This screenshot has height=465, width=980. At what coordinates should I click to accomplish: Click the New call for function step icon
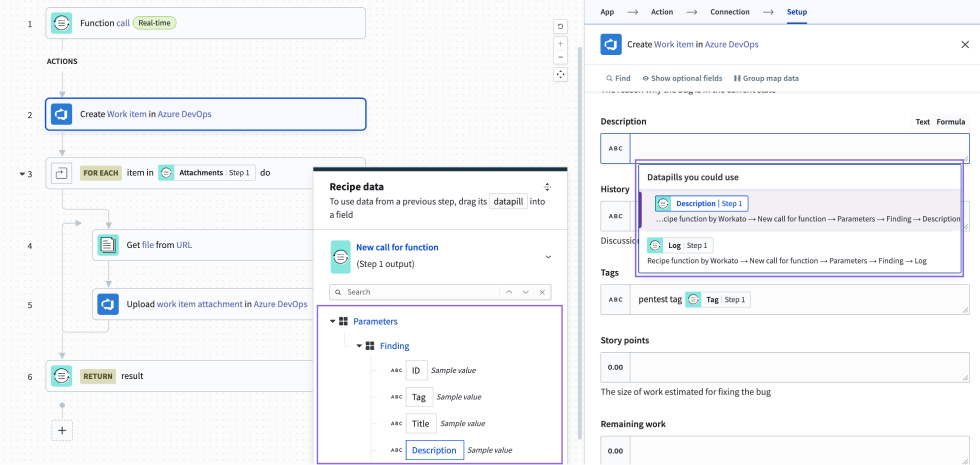click(x=341, y=256)
